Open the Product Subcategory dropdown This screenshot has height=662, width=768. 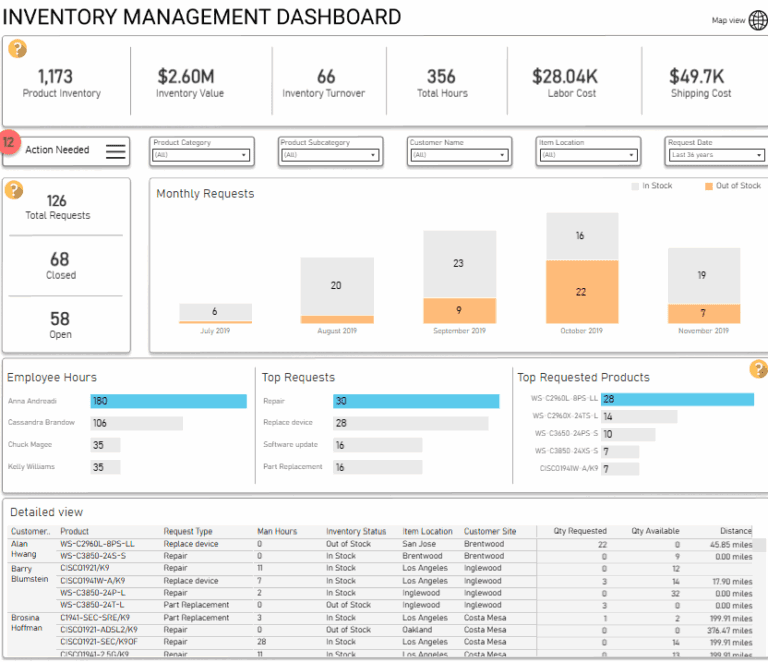[330, 155]
